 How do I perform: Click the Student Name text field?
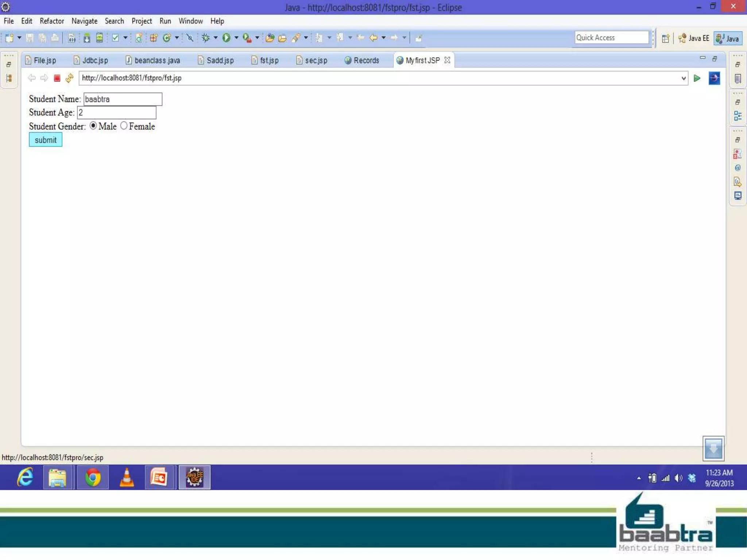point(123,99)
